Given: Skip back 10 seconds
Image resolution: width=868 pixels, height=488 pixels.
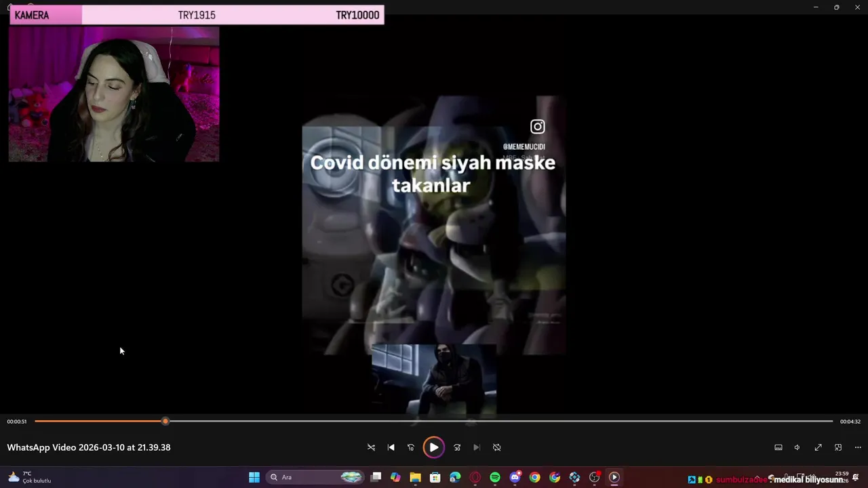Looking at the screenshot, I should click(x=410, y=447).
